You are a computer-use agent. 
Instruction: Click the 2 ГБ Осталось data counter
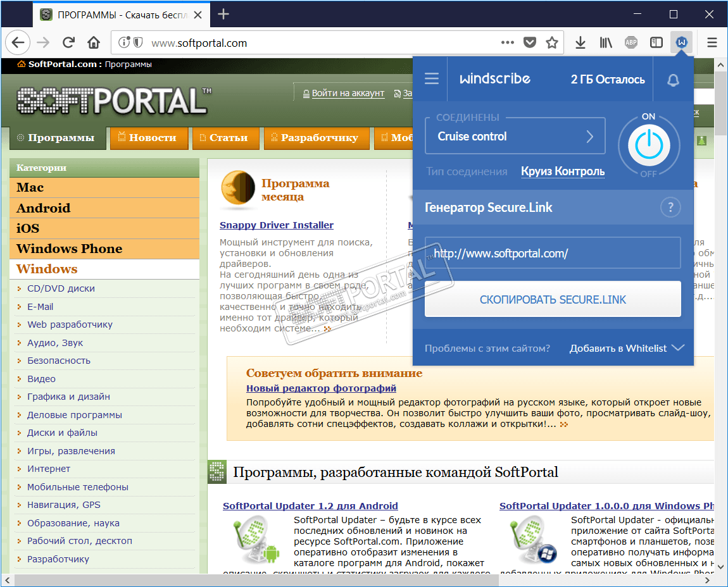click(x=607, y=79)
